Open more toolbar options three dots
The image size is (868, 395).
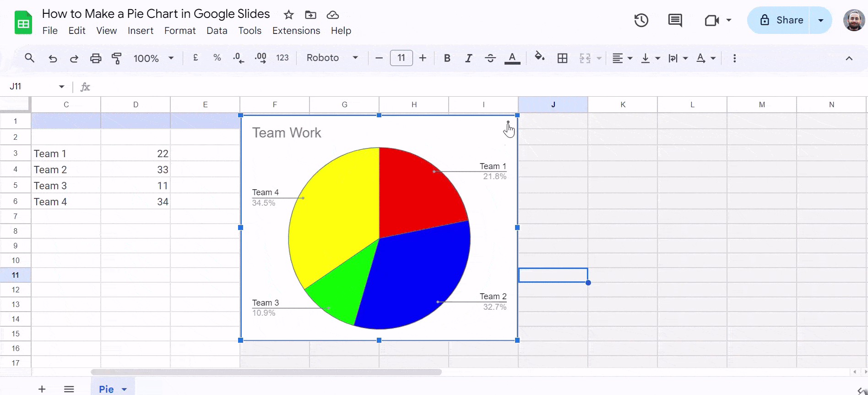click(734, 58)
